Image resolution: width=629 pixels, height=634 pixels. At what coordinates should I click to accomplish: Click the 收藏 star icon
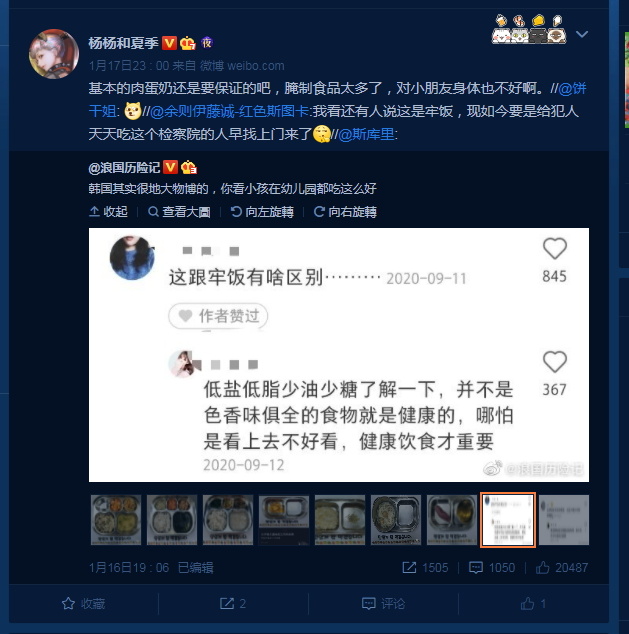click(68, 604)
